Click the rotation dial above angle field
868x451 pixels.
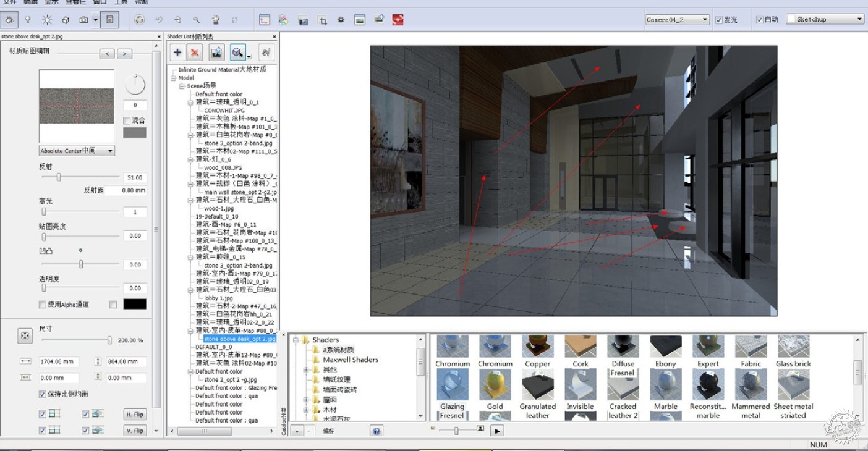(x=134, y=85)
